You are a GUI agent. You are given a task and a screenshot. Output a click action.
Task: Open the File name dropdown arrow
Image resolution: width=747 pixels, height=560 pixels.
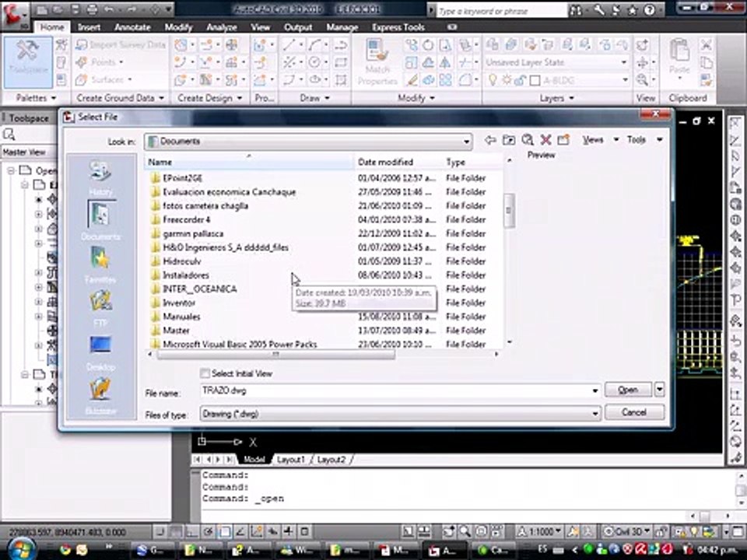pos(594,390)
